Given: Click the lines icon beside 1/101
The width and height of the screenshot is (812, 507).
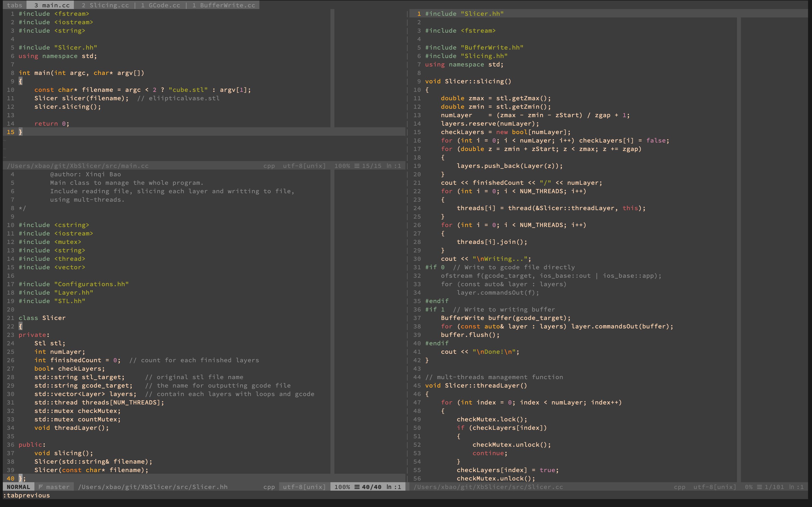Looking at the screenshot, I should 759,486.
